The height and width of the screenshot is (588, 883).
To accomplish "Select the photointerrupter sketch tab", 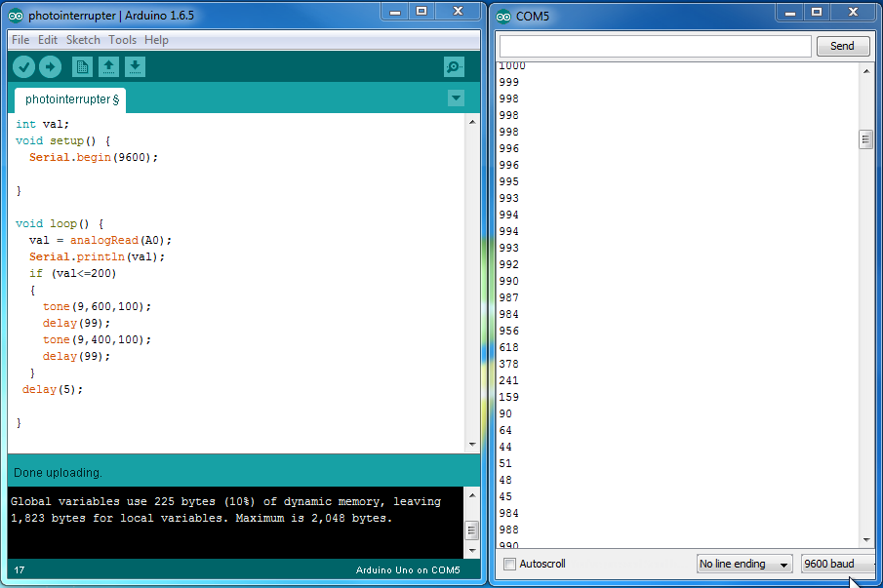I will pos(70,99).
